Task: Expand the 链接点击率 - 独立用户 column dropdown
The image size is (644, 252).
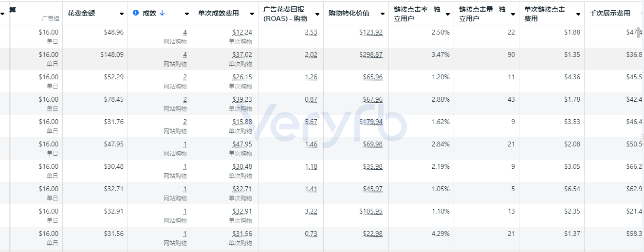Action: pyautogui.click(x=447, y=14)
